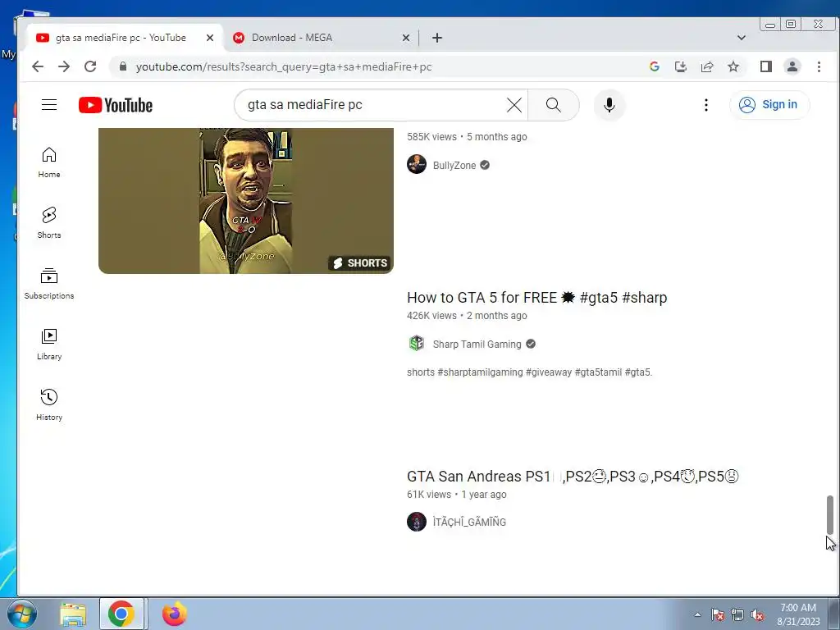
Task: Open ITACHI_GAMING channel avatar
Action: [417, 522]
